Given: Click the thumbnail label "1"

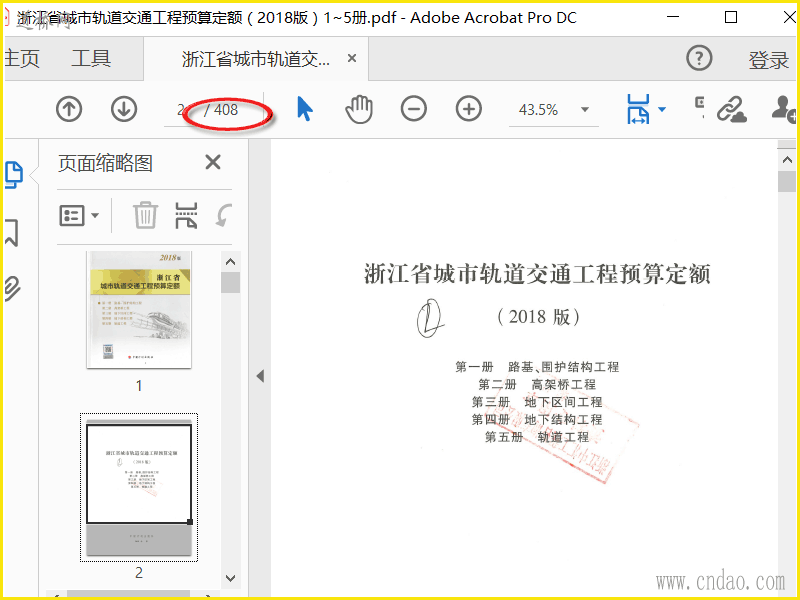Looking at the screenshot, I should (x=139, y=386).
